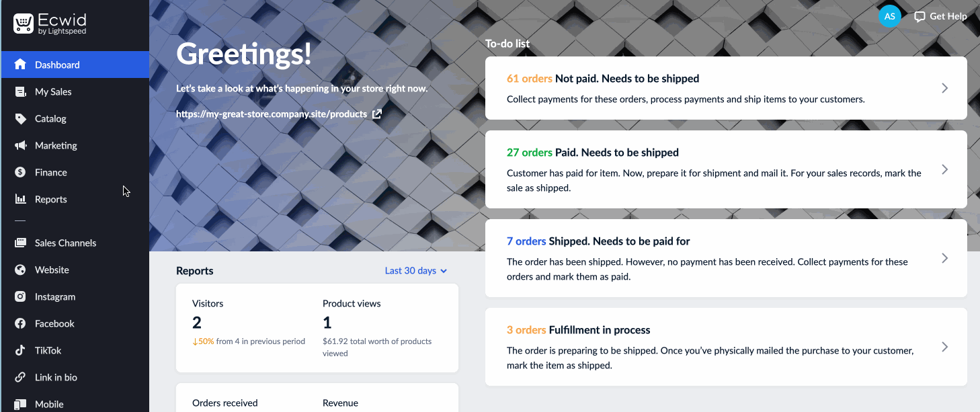Expand the 27 orders Paid chevron
Viewport: 980px width, 412px height.
click(x=944, y=169)
